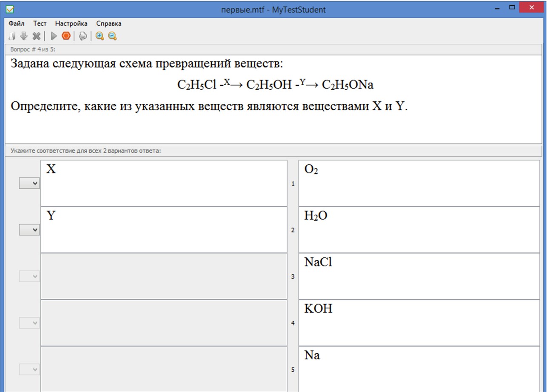Open the Настройка menu
Image resolution: width=547 pixels, height=392 pixels.
click(x=71, y=23)
